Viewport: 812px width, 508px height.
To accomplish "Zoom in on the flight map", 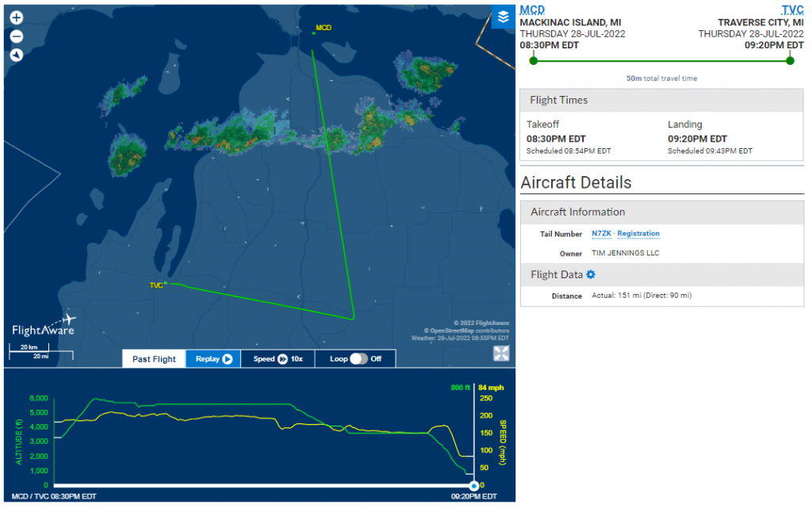I will pyautogui.click(x=17, y=17).
